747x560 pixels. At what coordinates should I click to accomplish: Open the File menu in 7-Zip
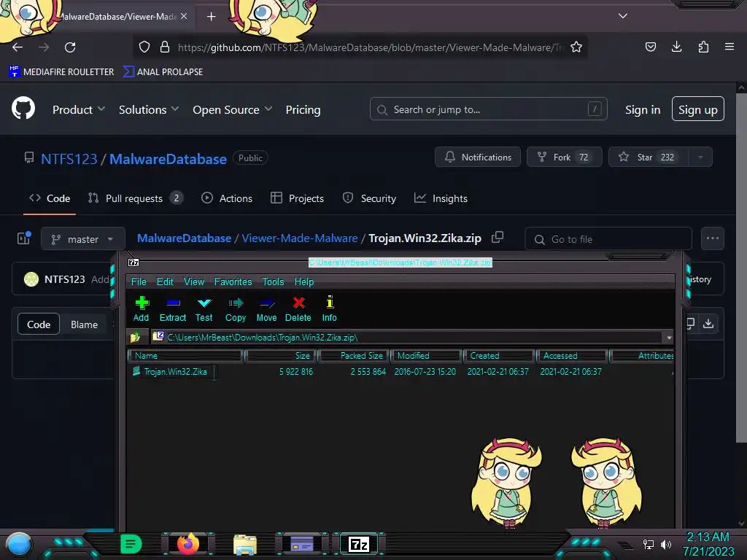pyautogui.click(x=139, y=281)
